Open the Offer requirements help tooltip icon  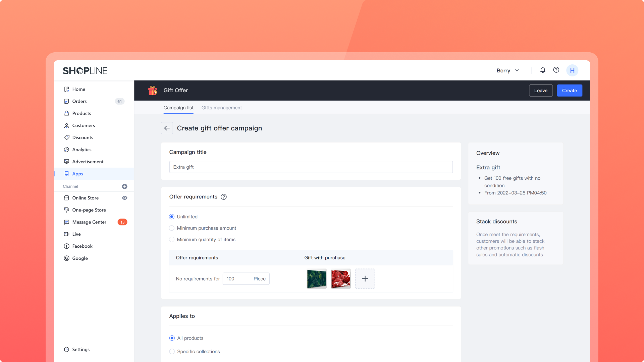click(x=224, y=197)
